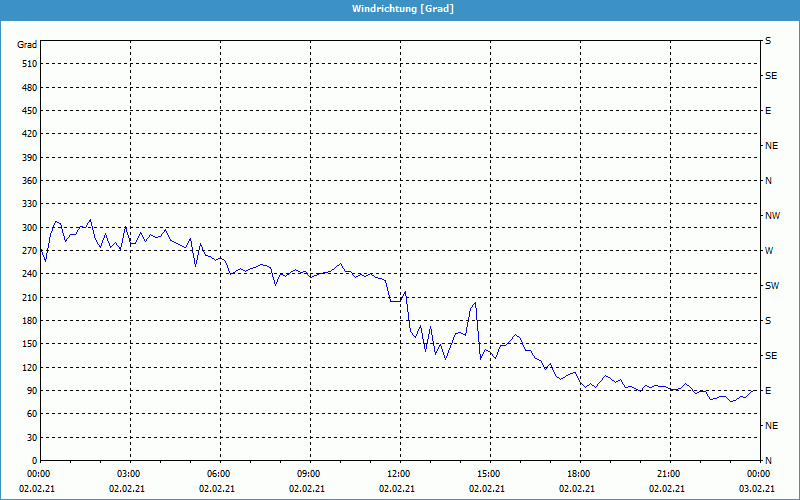This screenshot has height=500, width=800.
Task: Click the 09:00 time axis label
Action: point(309,474)
